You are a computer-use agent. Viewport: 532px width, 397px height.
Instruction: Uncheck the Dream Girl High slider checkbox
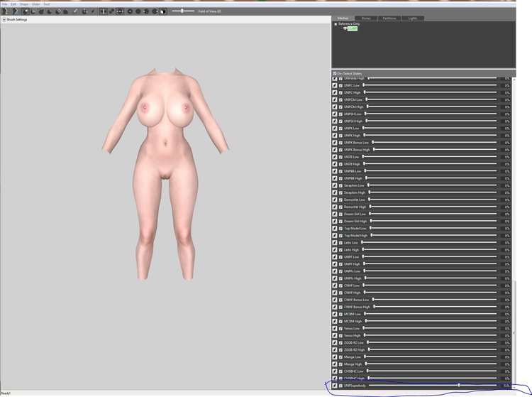click(x=340, y=221)
